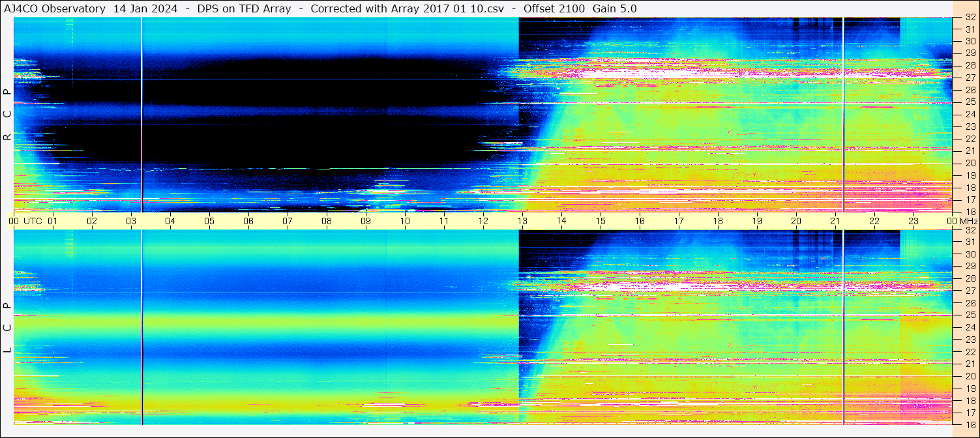Pick the 17 hour tick on the UTC axis
This screenshot has width=980, height=438.
coord(679,221)
